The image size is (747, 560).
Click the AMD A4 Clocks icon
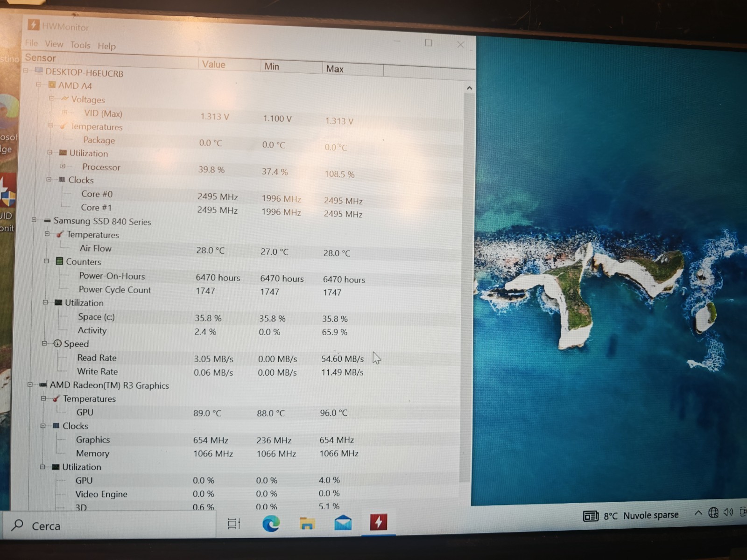click(62, 180)
